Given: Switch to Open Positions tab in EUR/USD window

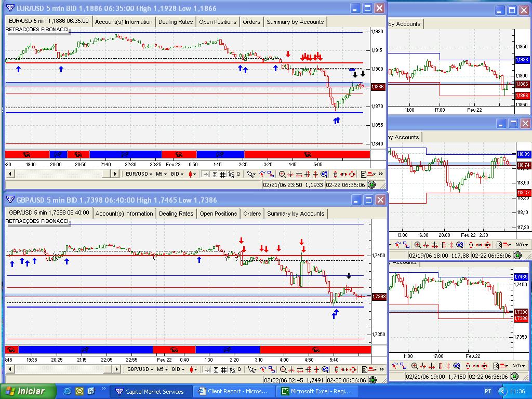Looking at the screenshot, I should pyautogui.click(x=218, y=22).
